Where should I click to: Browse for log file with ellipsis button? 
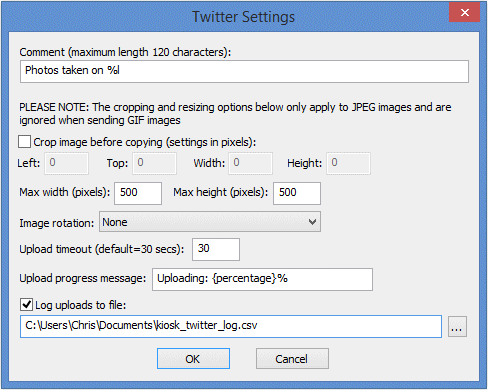tap(457, 327)
